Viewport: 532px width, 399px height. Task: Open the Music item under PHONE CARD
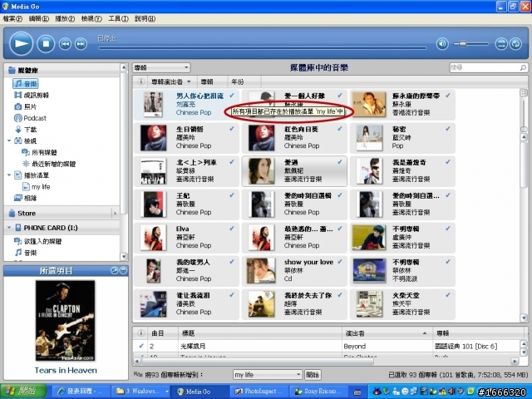(26, 253)
